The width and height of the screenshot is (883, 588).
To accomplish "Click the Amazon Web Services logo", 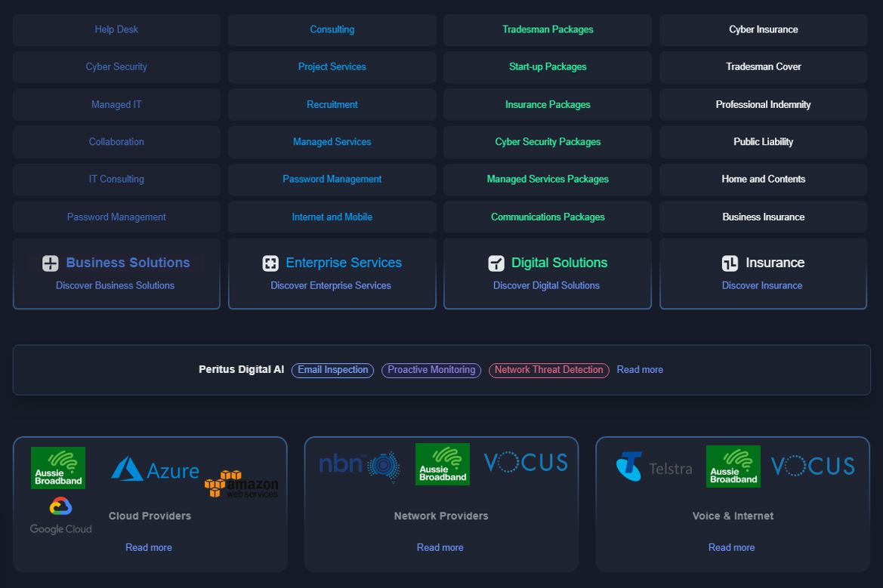I will coord(241,484).
